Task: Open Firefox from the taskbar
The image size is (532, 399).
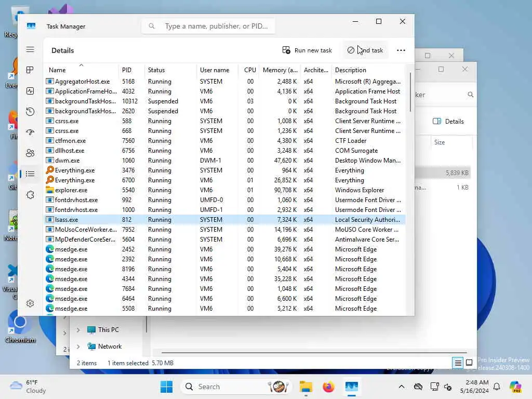Action: pyautogui.click(x=328, y=387)
